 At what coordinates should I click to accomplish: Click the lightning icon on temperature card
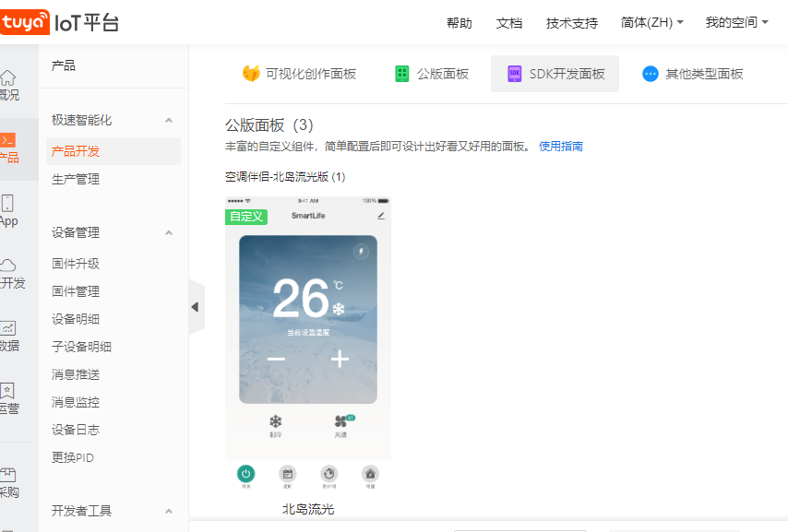pos(361,251)
